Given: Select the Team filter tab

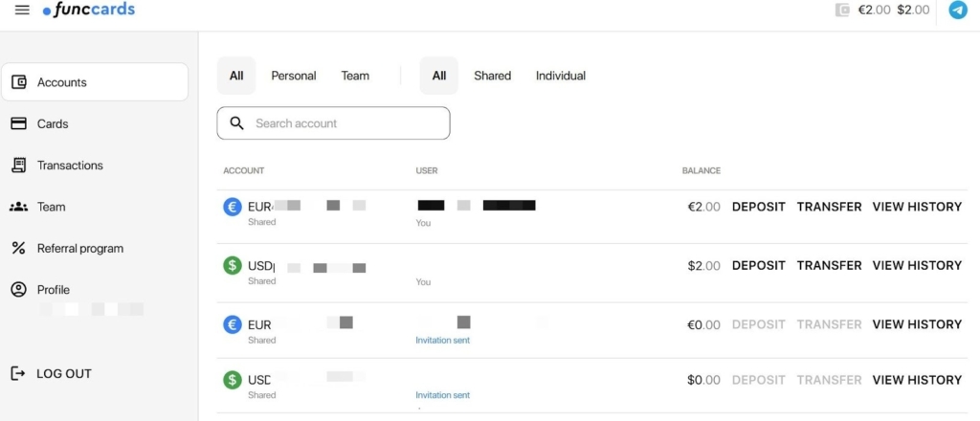Looking at the screenshot, I should click(355, 76).
